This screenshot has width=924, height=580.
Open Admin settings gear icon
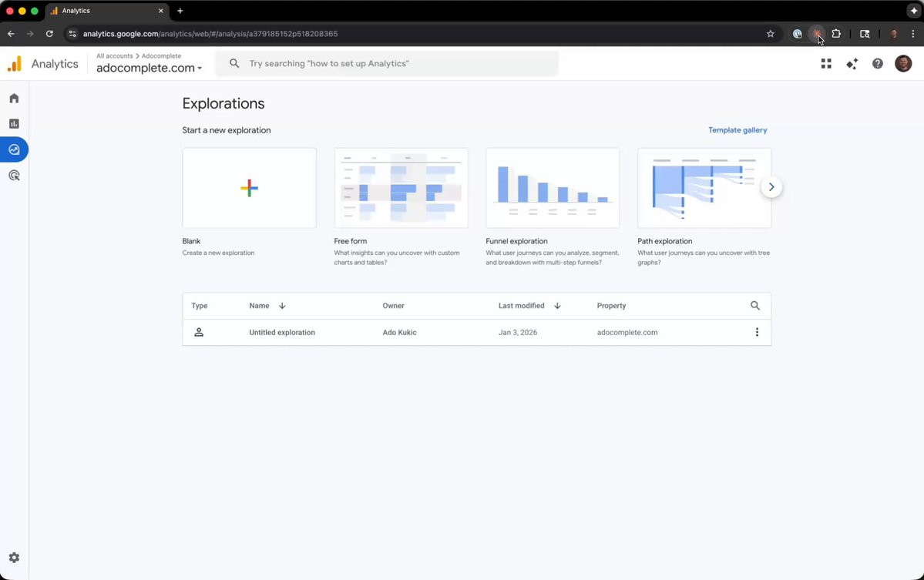[14, 558]
